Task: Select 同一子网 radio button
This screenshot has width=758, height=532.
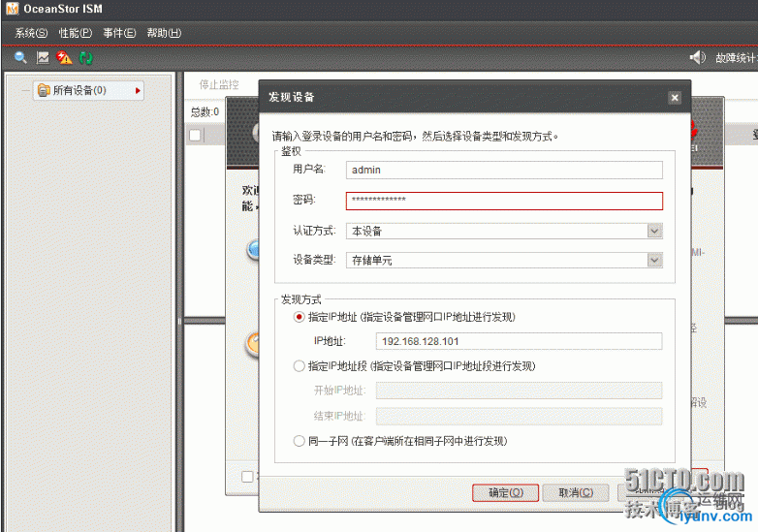Action: tap(299, 441)
